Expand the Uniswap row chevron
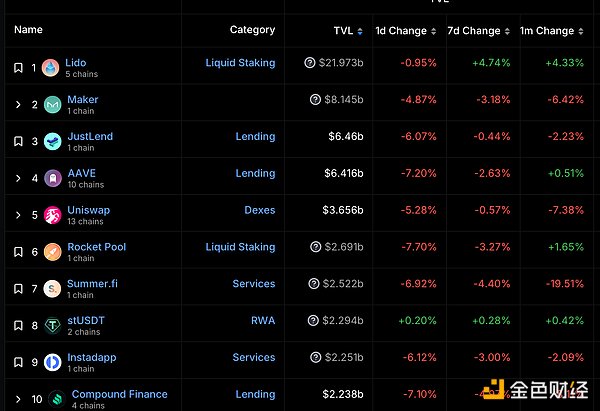 (18, 215)
